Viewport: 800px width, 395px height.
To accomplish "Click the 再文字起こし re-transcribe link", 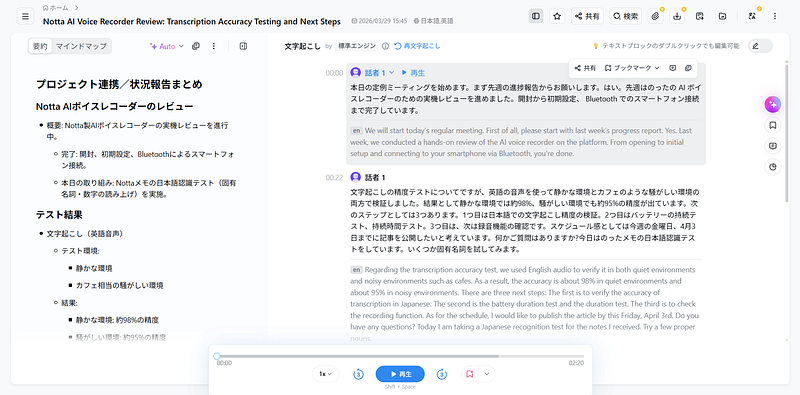I will pos(417,46).
